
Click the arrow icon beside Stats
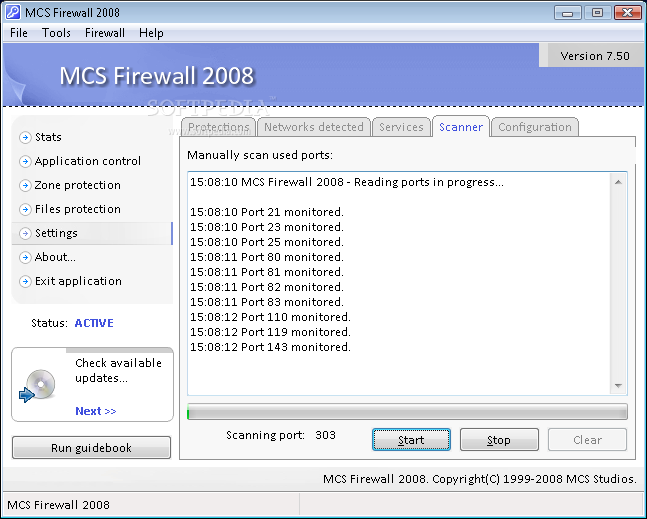pyautogui.click(x=25, y=137)
